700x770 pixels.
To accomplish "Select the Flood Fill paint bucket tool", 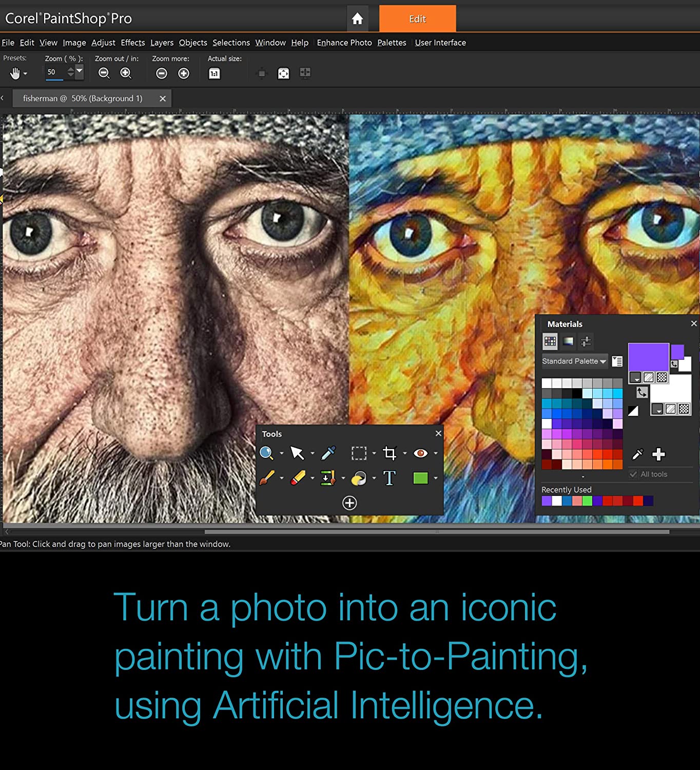I will pyautogui.click(x=359, y=478).
